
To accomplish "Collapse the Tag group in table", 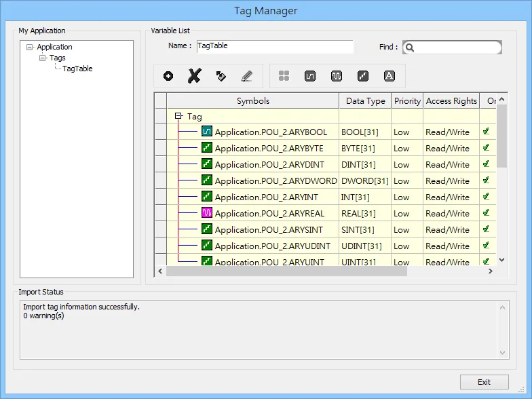I will click(178, 116).
